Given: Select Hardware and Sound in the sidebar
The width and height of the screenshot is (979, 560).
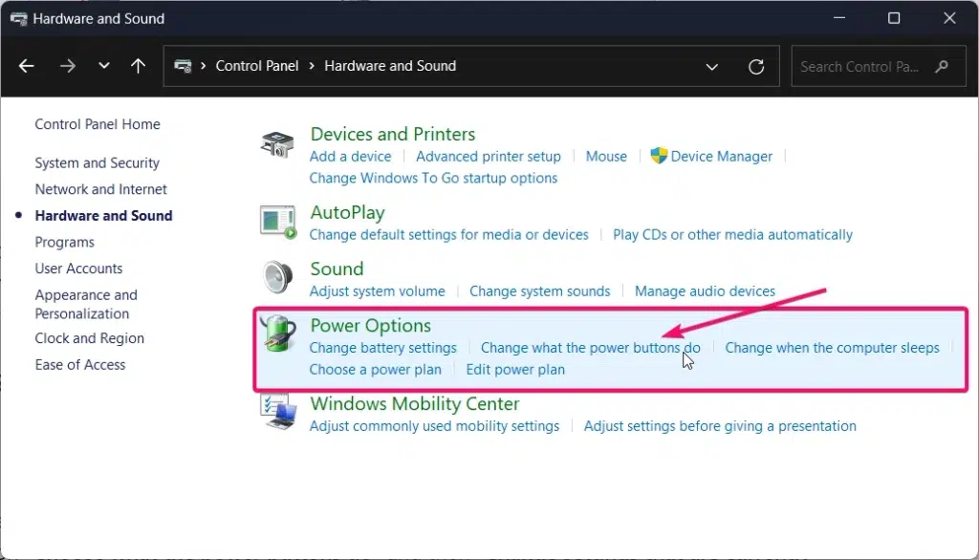Looking at the screenshot, I should click(x=103, y=215).
